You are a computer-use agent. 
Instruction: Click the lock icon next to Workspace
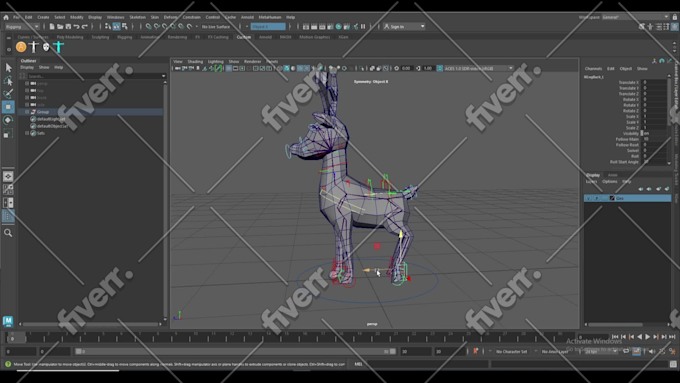675,17
